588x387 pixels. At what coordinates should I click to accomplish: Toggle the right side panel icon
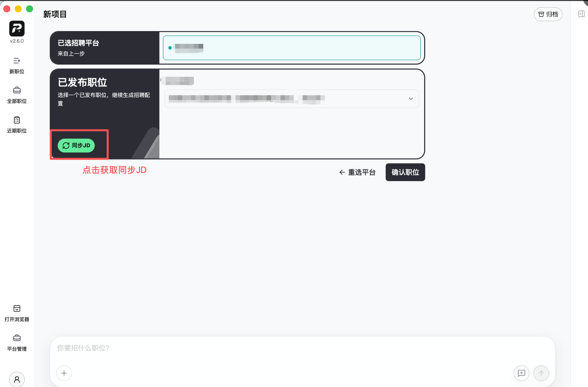[581, 14]
